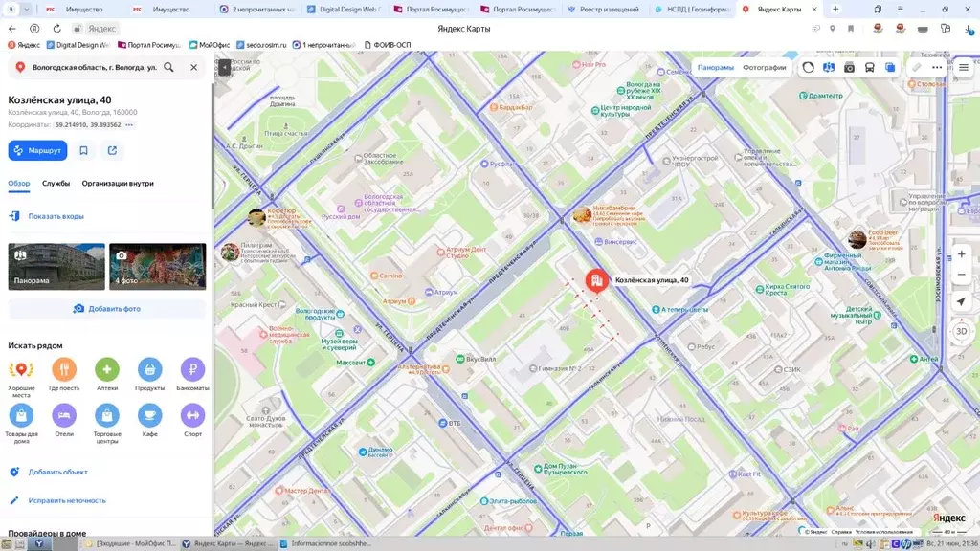This screenshot has height=551, width=980.
Task: Switch to Организации внутри tab
Action: pyautogui.click(x=118, y=183)
